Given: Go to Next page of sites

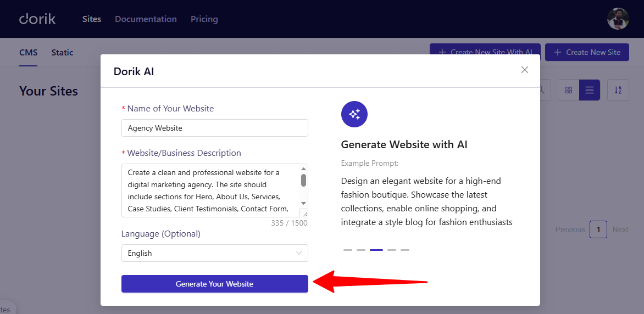Looking at the screenshot, I should pyautogui.click(x=620, y=229).
